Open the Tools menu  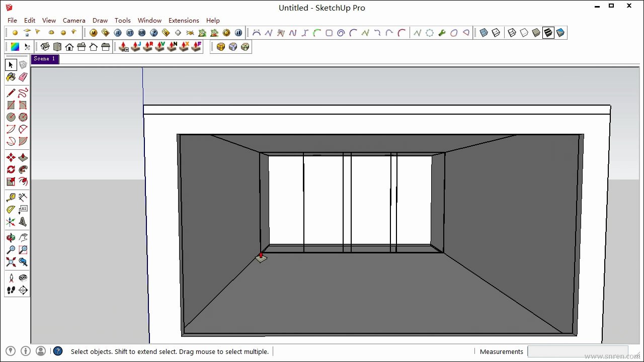(x=123, y=20)
